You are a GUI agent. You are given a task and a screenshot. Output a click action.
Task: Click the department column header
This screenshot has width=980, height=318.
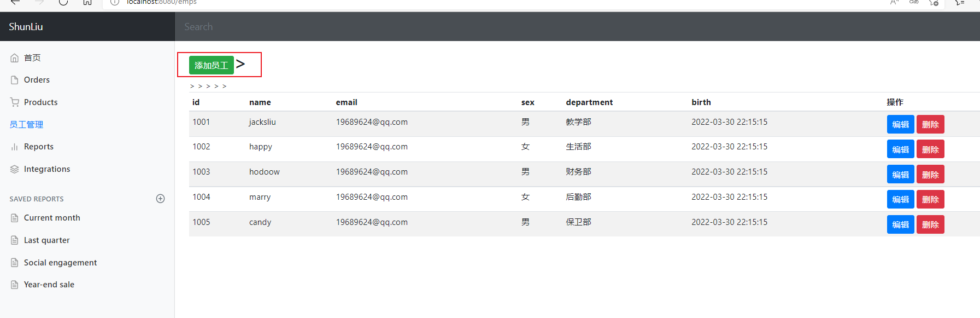point(589,102)
